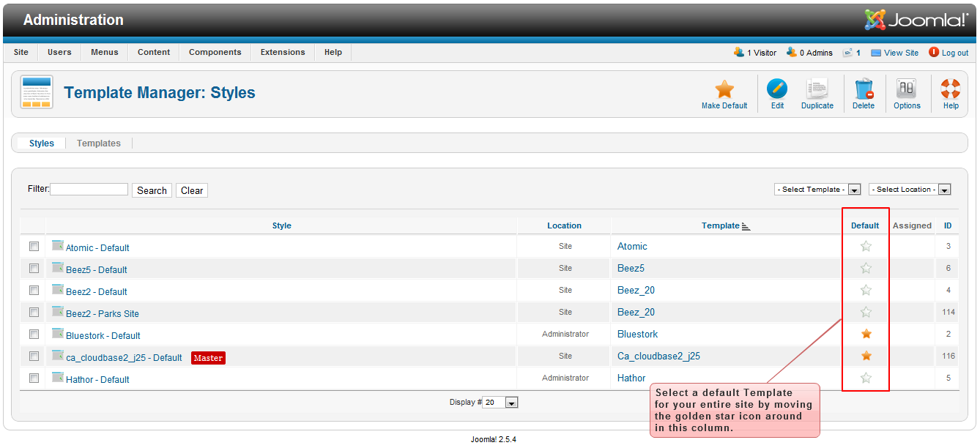The height and width of the screenshot is (448, 980).
Task: Select the Beez2 - Parks Site checkbox
Action: (x=34, y=313)
